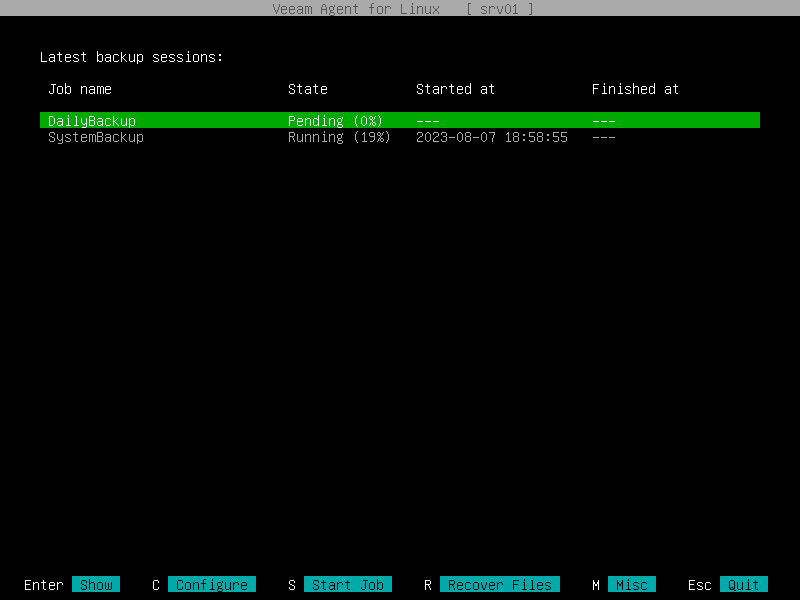The width and height of the screenshot is (800, 600).
Task: Click the Veeam Agent for Linux title
Action: (355, 9)
